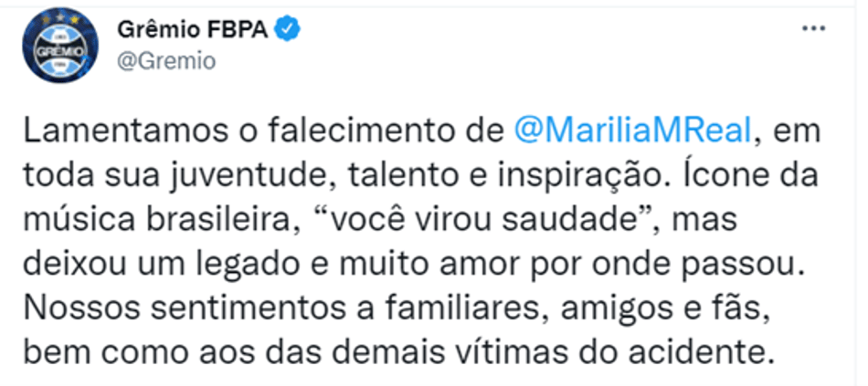Open the @Gremio handle link

pos(166,61)
